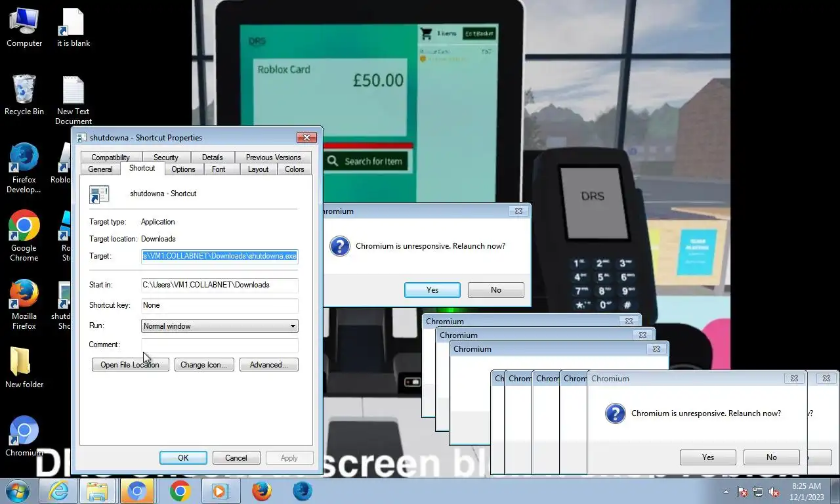Open Google Chrome from the taskbar
Viewport: 840px width, 504px height.
pyautogui.click(x=180, y=491)
